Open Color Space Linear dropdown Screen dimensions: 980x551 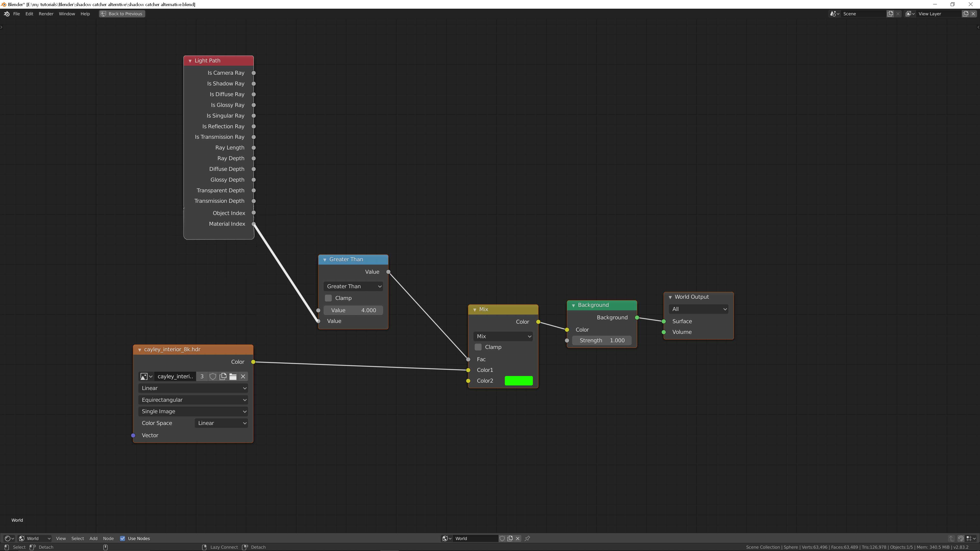click(222, 423)
